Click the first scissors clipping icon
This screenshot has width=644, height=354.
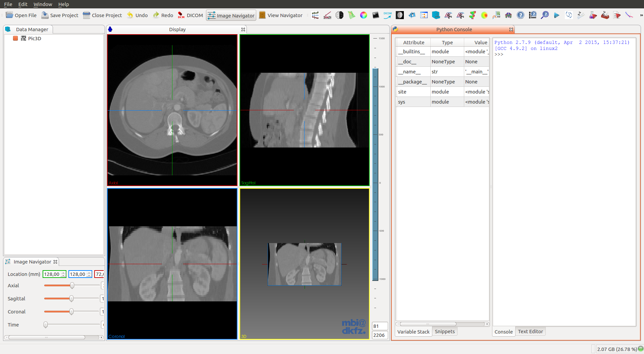tap(448, 15)
